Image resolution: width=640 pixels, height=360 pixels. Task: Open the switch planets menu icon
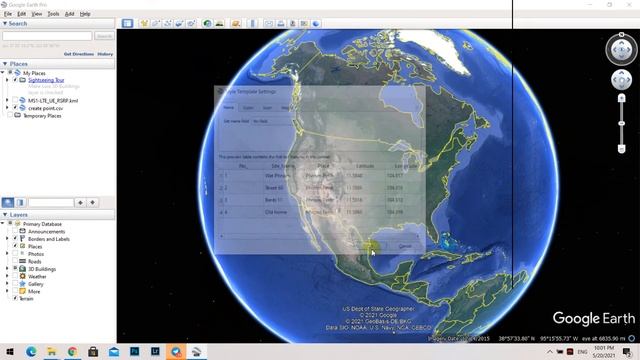[x=236, y=23]
